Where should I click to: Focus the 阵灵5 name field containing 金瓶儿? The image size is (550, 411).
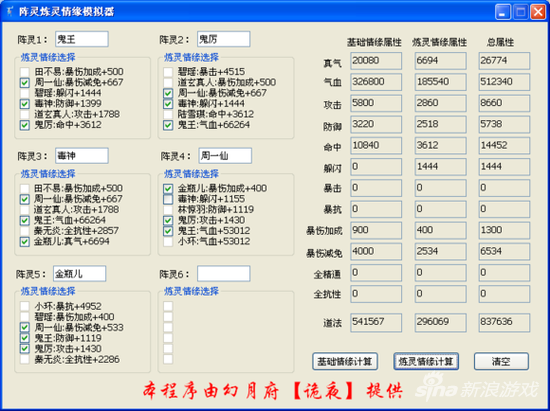pos(80,274)
